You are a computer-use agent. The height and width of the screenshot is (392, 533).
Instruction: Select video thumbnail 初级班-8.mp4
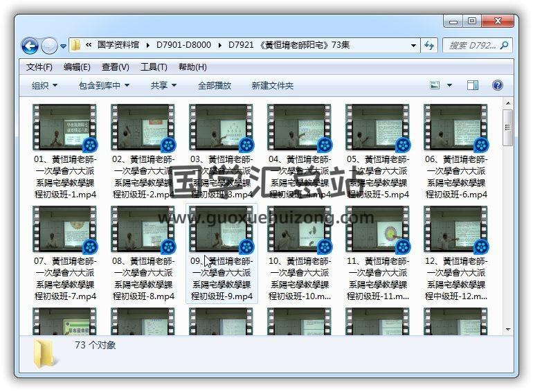pyautogui.click(x=143, y=229)
